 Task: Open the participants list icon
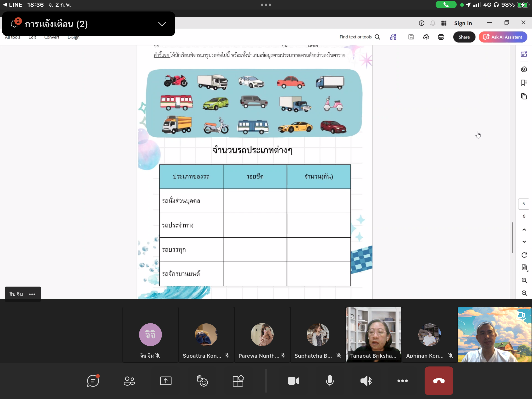coord(129,381)
